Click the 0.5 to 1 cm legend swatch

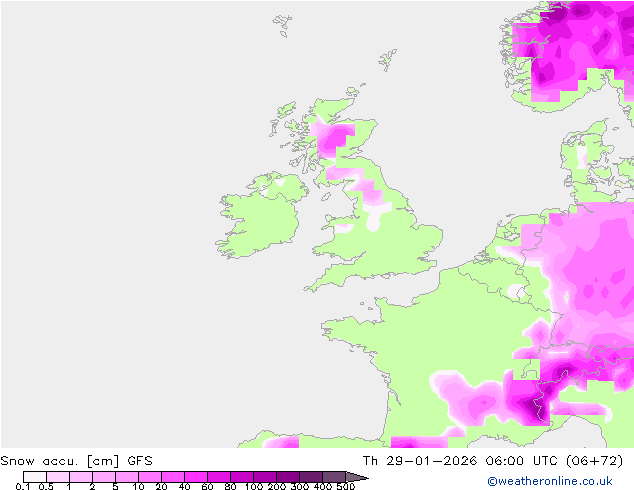coord(58,477)
